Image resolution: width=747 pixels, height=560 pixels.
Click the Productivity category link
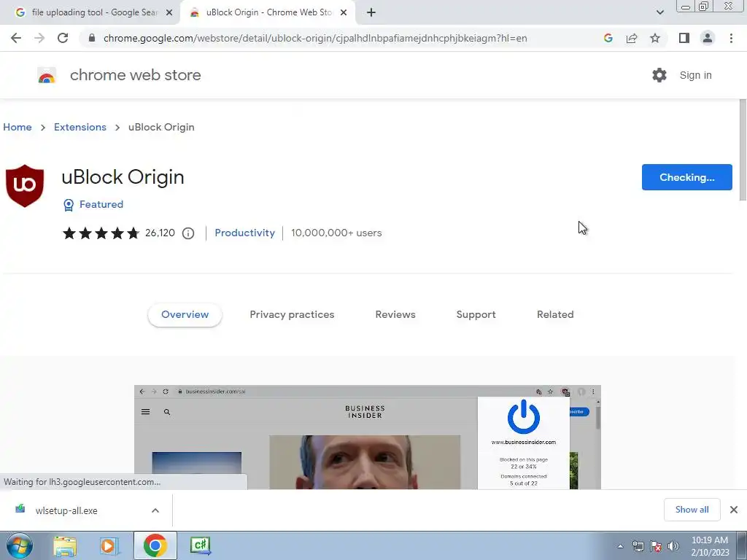(245, 233)
